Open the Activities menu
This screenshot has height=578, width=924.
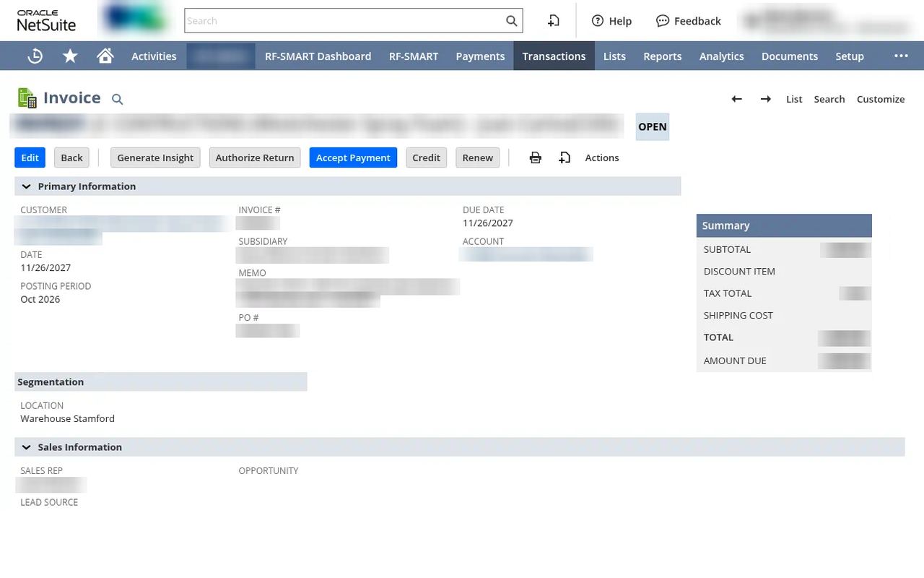pyautogui.click(x=154, y=56)
